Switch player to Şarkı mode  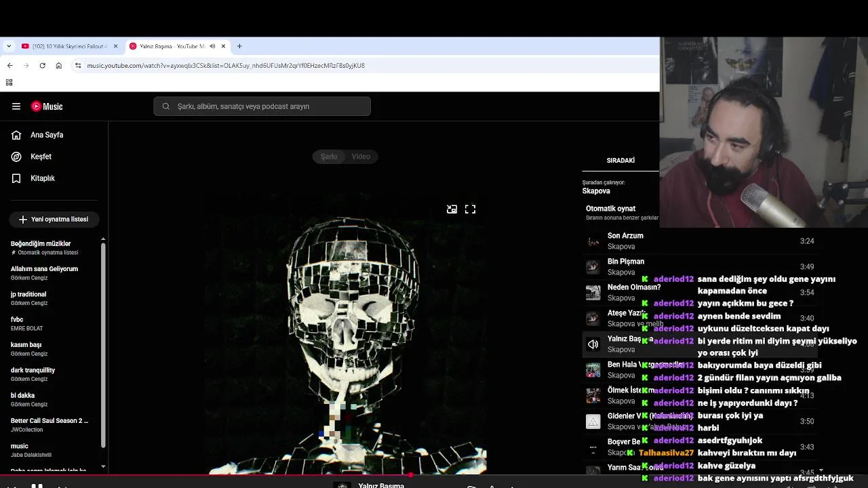point(329,157)
